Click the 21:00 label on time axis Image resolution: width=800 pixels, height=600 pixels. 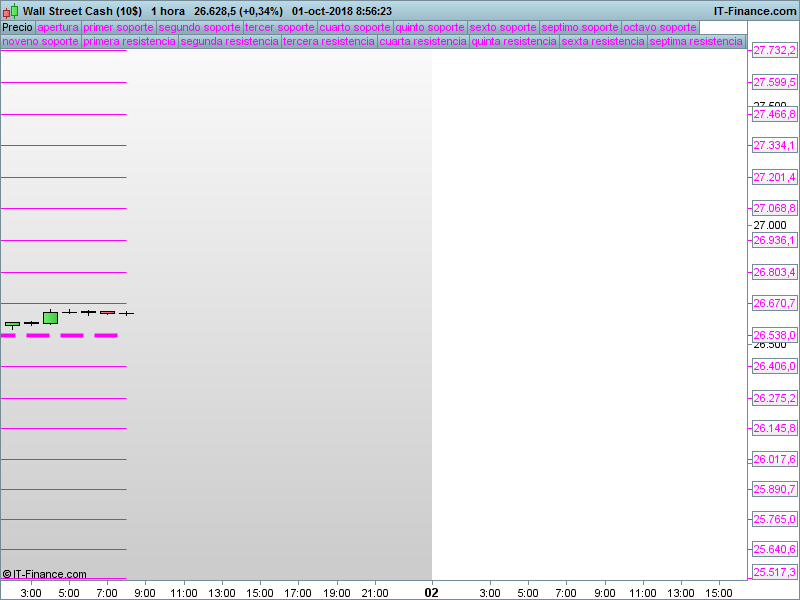[375, 593]
